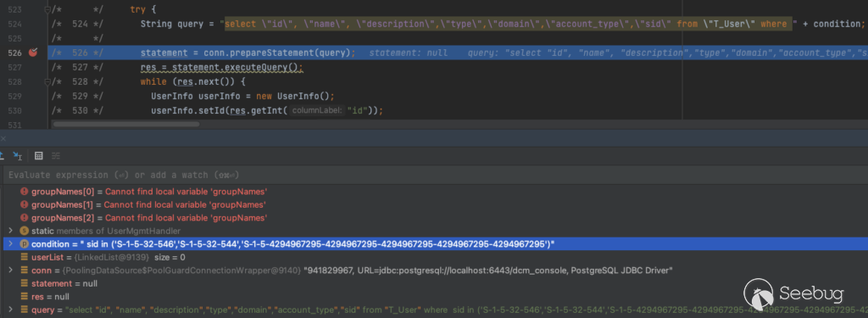868x318 pixels.
Task: Click error icon beside groupNames[1] watch
Action: pos(24,204)
